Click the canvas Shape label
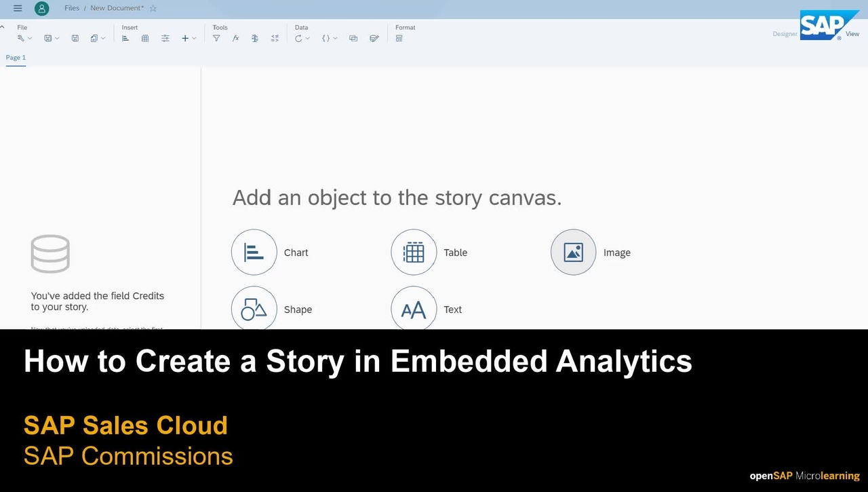 click(298, 309)
